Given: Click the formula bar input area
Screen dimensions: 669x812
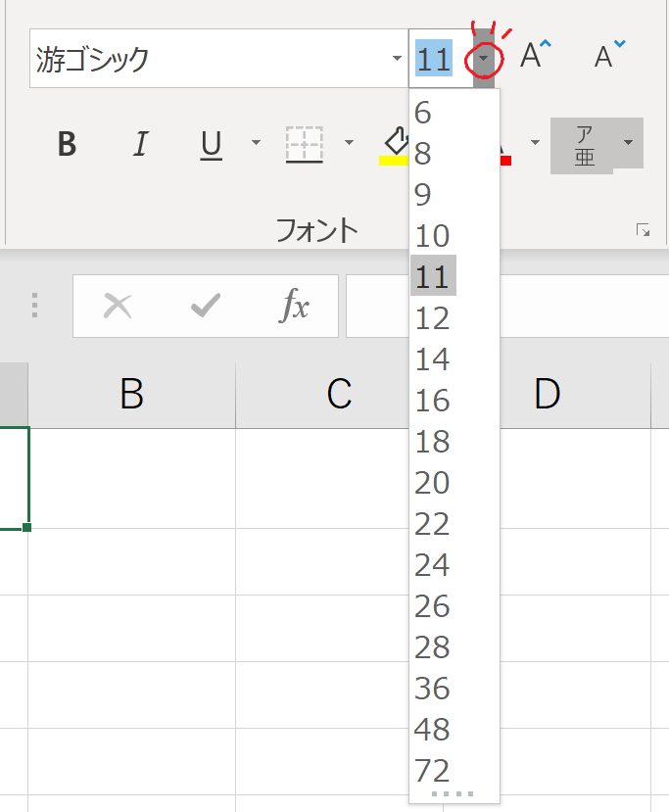Looking at the screenshot, I should click(507, 306).
